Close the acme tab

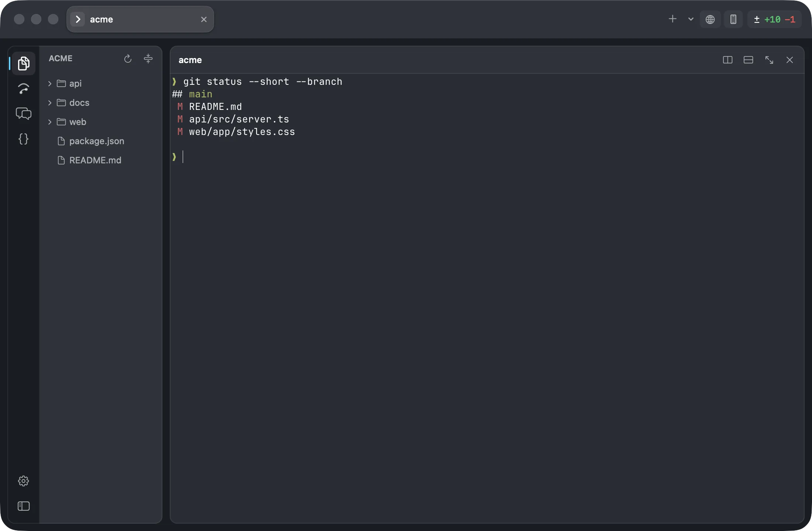(x=204, y=19)
